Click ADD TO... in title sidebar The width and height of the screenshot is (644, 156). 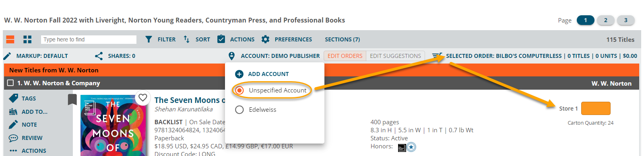tap(35, 112)
